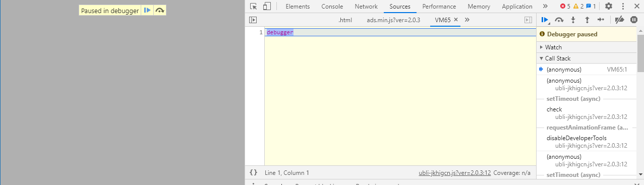Select the disableDeveloperTools frame

[x=587, y=142]
